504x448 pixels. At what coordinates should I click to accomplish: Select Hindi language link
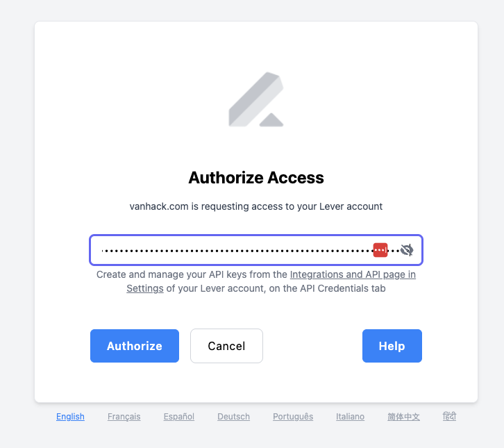449,416
